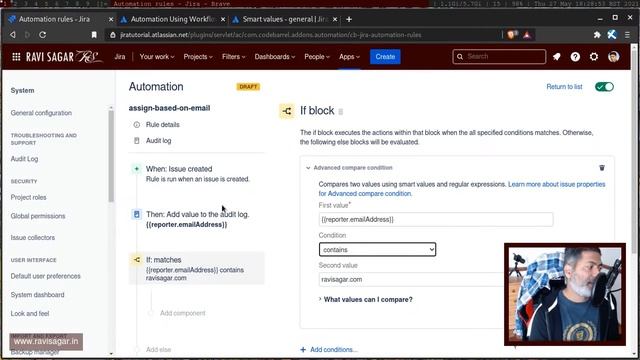Open the Condition dropdown set to contains
This screenshot has height=360, width=640.
(377, 249)
